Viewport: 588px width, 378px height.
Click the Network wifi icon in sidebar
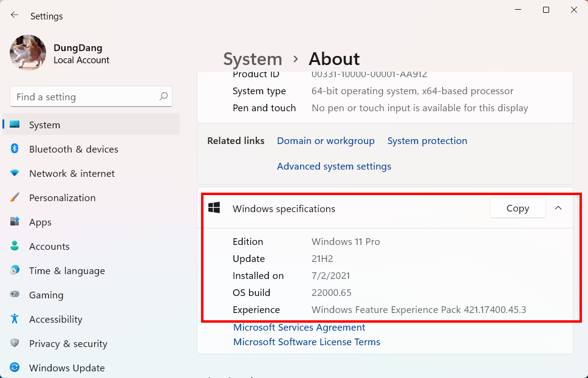15,173
